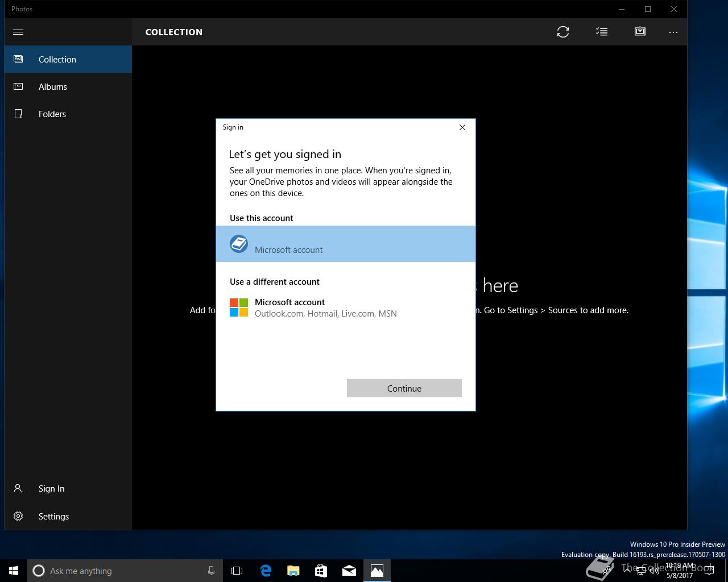Image resolution: width=728 pixels, height=582 pixels.
Task: Click Sign In in the sidebar
Action: point(51,489)
